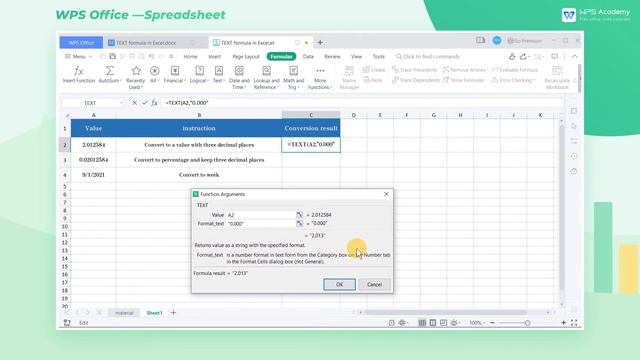The height and width of the screenshot is (360, 640).
Task: Open the Tools ribbon tab
Action: (x=379, y=56)
